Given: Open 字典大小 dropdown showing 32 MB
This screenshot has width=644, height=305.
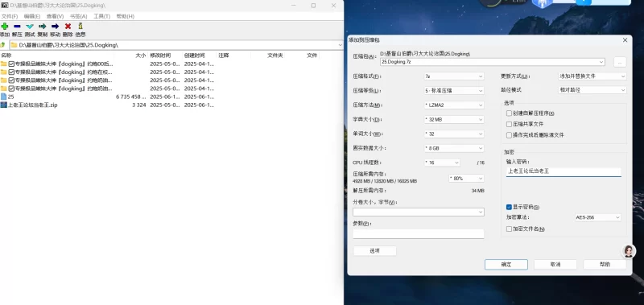Looking at the screenshot, I should point(454,119).
